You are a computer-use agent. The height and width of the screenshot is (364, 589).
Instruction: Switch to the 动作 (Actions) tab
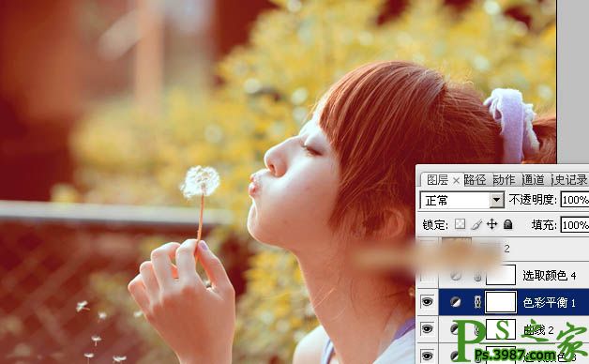(504, 180)
